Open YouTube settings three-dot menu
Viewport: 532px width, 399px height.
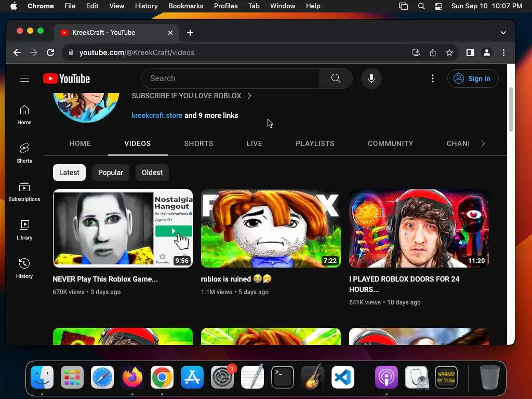pyautogui.click(x=433, y=78)
